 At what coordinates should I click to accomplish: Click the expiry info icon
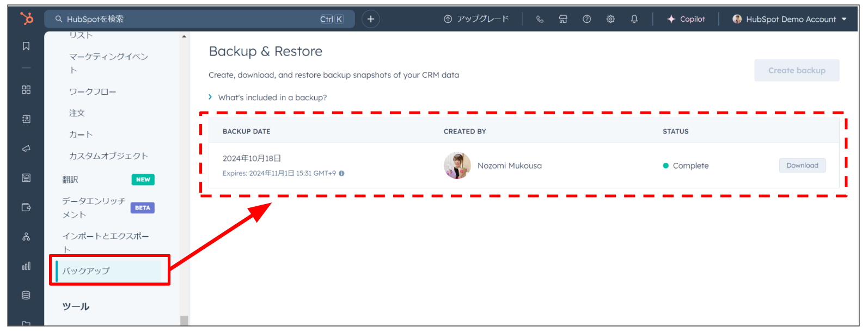coord(341,174)
